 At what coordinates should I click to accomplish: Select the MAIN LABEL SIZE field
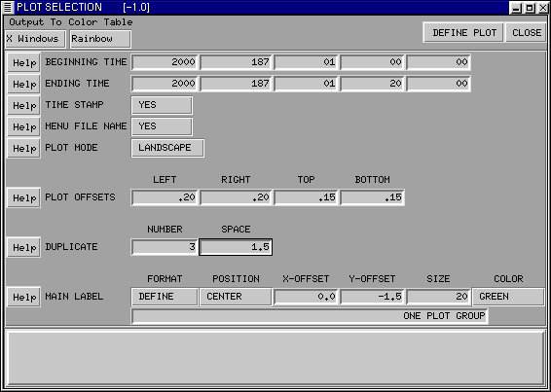(438, 297)
